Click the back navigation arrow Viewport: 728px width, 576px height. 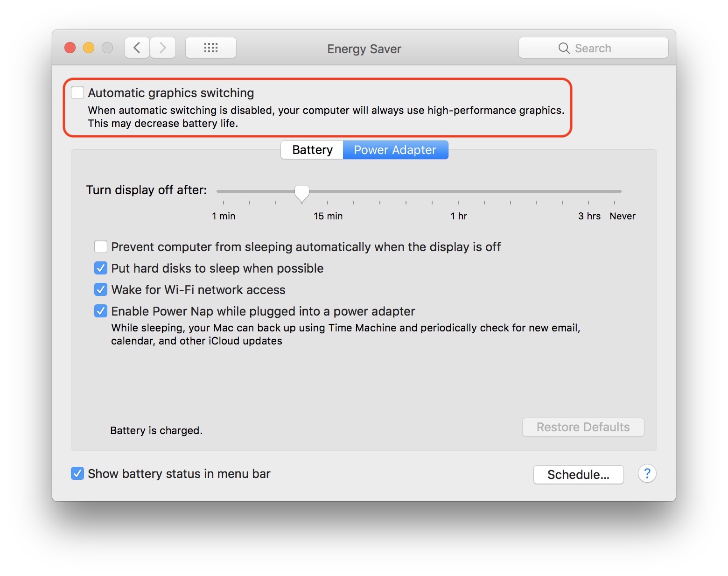coord(137,47)
